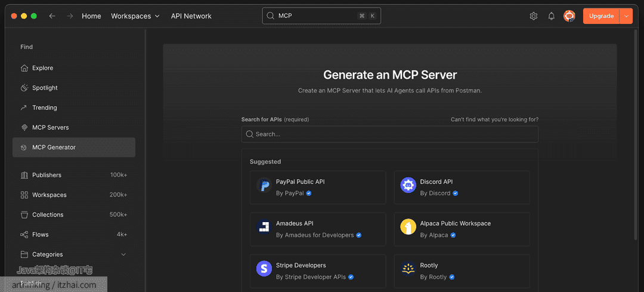Click the Search for APIs input field
The image size is (644, 292).
[x=390, y=134]
